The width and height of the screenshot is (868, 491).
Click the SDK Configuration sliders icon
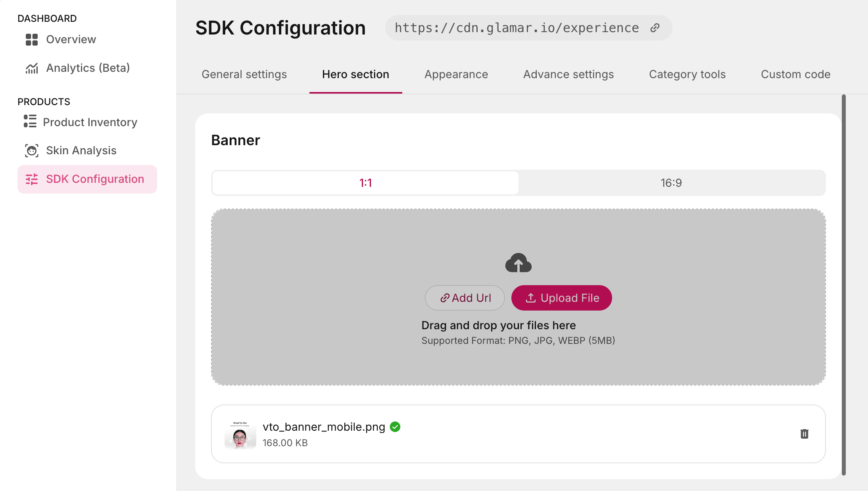(x=32, y=179)
